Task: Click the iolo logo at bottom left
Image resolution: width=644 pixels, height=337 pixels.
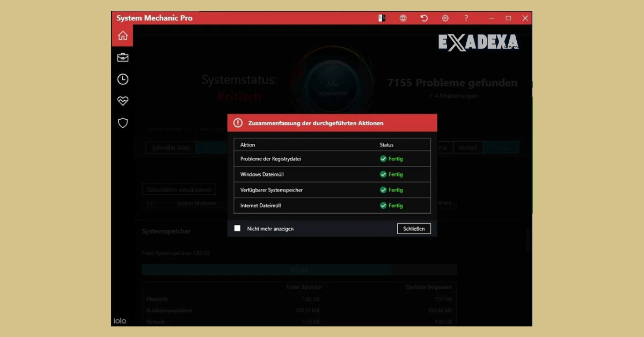Action: point(121,320)
